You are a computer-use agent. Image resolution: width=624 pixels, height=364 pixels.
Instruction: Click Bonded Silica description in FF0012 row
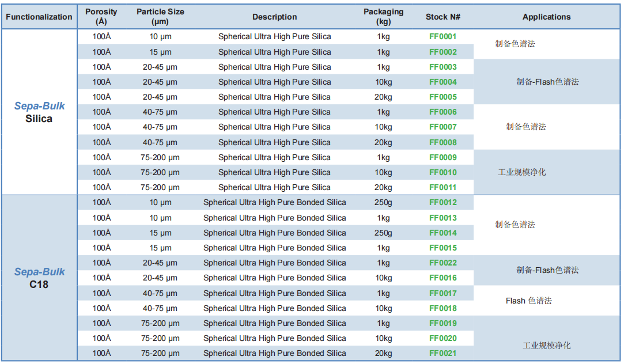275,203
